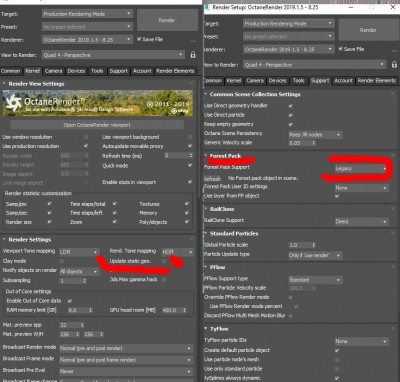Click Open OctaneRender viewport button

pos(97,125)
